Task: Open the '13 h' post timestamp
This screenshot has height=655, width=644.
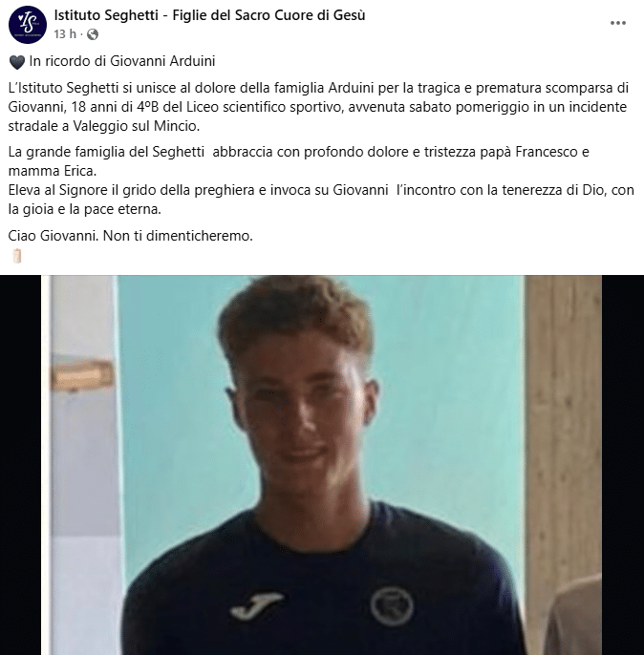Action: (x=65, y=33)
